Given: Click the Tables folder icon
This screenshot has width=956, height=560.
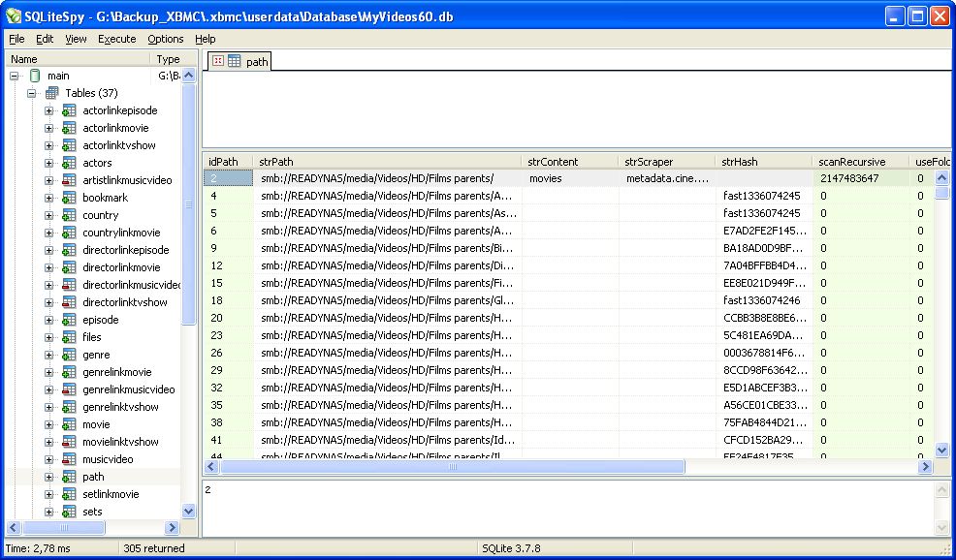Looking at the screenshot, I should (x=52, y=93).
